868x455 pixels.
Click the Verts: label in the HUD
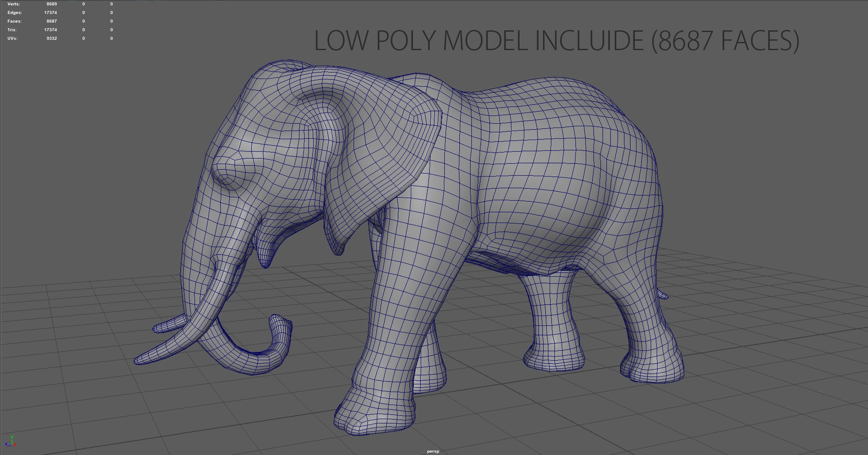click(x=14, y=4)
